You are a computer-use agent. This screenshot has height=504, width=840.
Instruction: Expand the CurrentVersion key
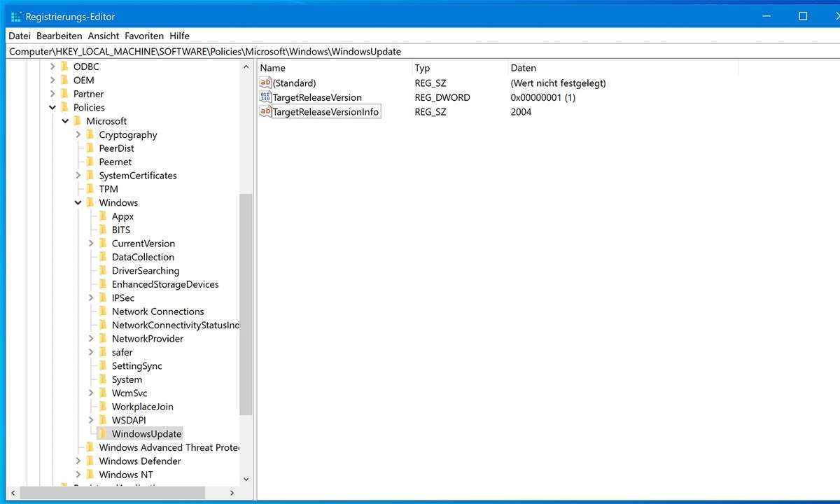click(x=91, y=244)
